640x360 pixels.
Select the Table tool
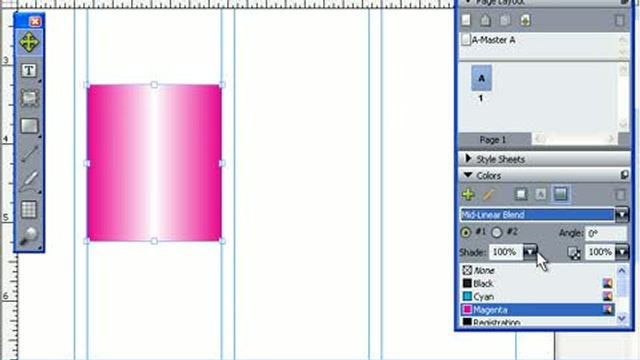(x=29, y=209)
